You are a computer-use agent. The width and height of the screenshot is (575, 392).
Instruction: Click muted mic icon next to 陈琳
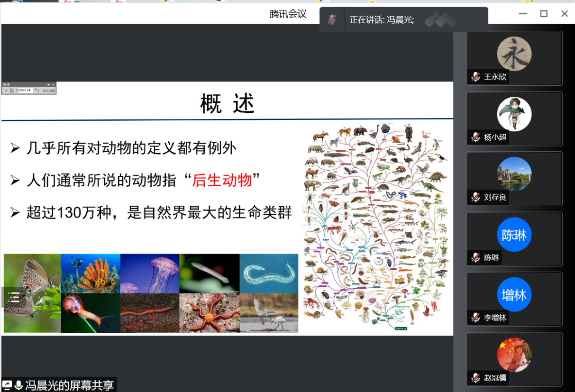point(475,258)
